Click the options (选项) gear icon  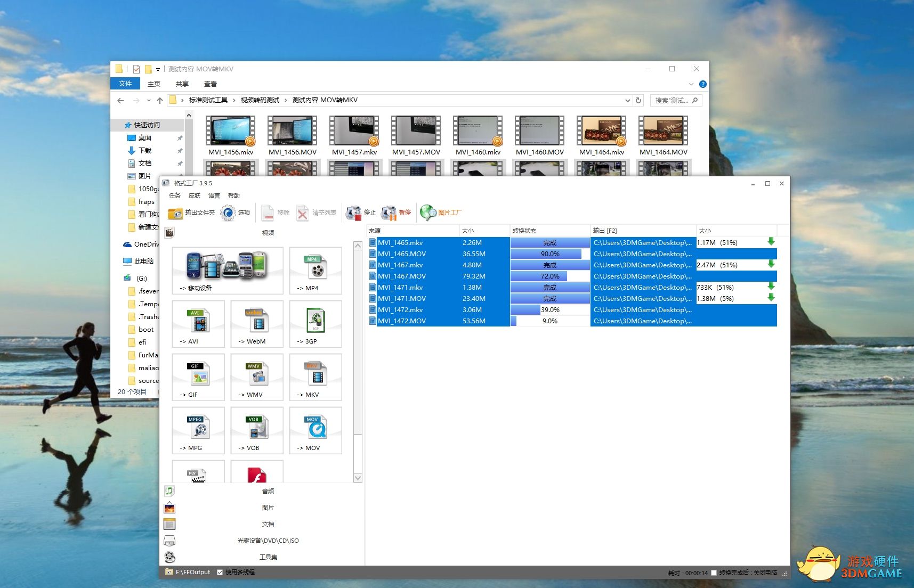click(228, 213)
